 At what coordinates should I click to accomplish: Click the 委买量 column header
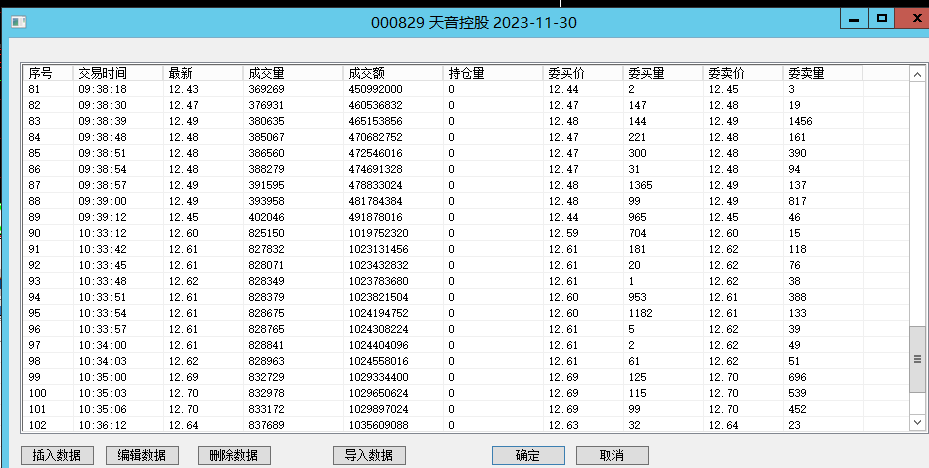[664, 73]
